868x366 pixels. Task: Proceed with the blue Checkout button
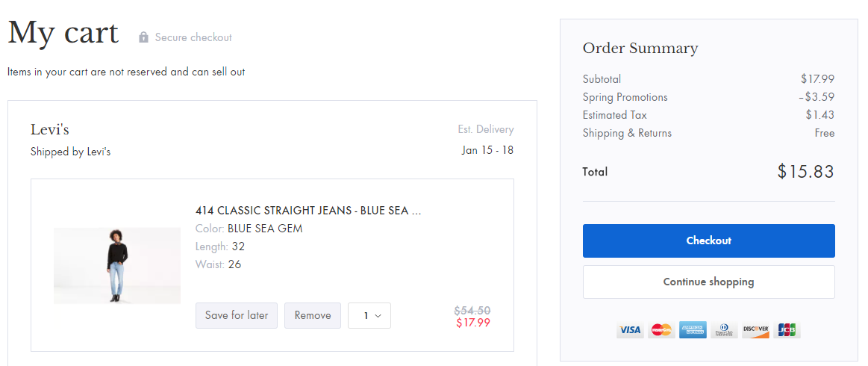[708, 241]
